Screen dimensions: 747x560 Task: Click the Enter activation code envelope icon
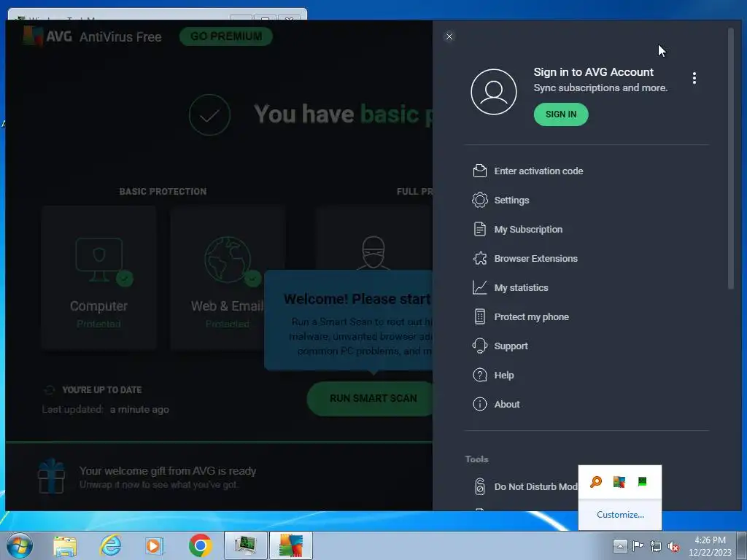(480, 171)
